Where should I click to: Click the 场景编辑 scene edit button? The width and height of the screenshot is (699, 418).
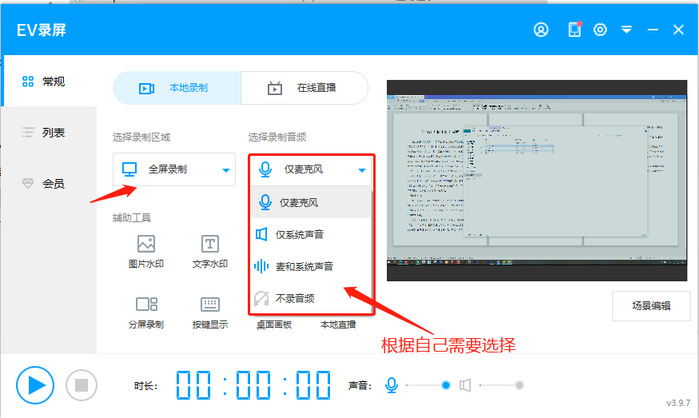(650, 306)
